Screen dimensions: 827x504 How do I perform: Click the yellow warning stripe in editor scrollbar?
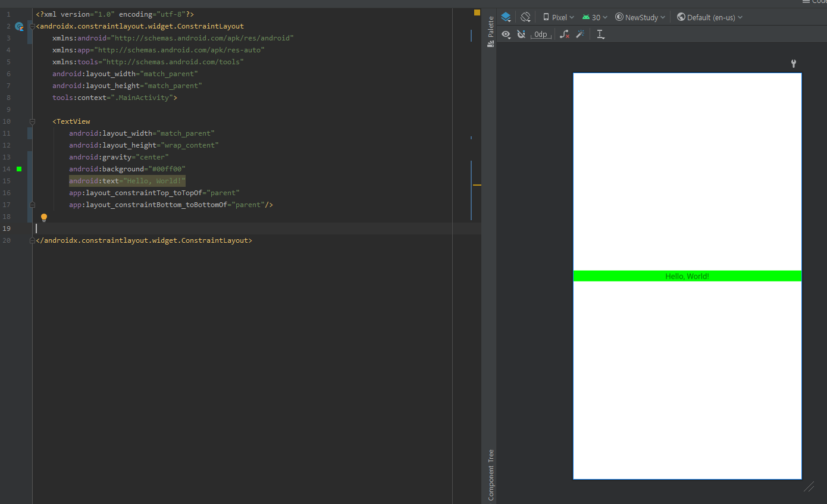[x=477, y=185]
